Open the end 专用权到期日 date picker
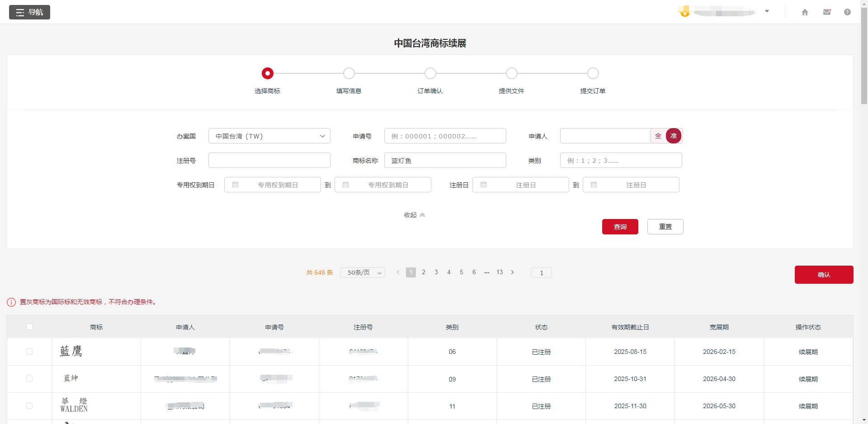This screenshot has height=424, width=868. click(383, 185)
